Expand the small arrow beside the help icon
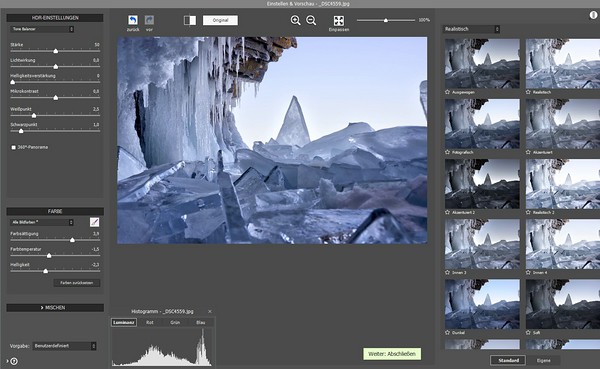Viewport: 600px width, 369px height. coord(8,361)
